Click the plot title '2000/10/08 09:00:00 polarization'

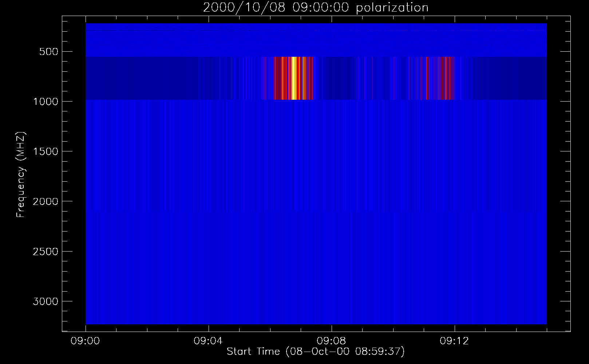click(316, 8)
